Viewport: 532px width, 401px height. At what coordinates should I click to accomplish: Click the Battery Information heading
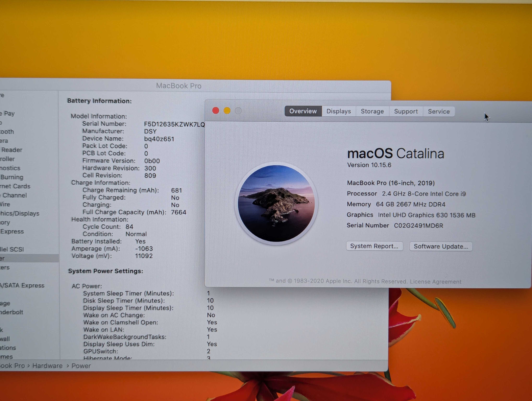(99, 101)
